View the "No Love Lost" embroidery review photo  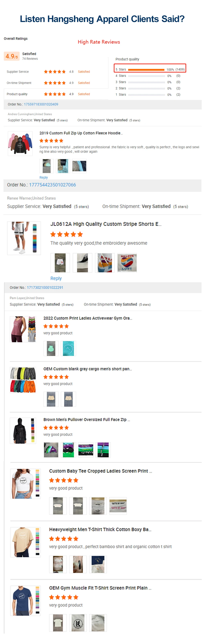(127, 263)
